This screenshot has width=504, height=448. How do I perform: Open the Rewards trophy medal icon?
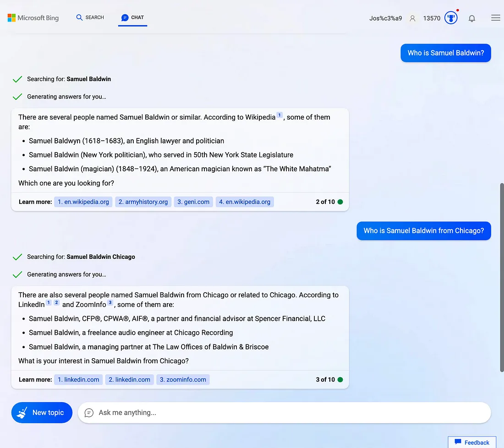[451, 18]
